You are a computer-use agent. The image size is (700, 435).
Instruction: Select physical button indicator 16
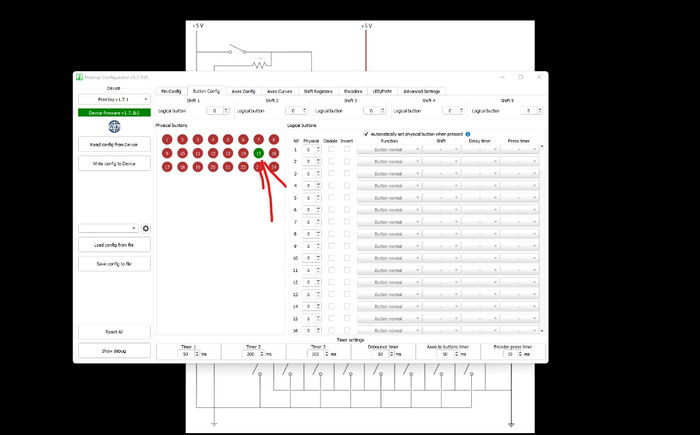coord(274,153)
